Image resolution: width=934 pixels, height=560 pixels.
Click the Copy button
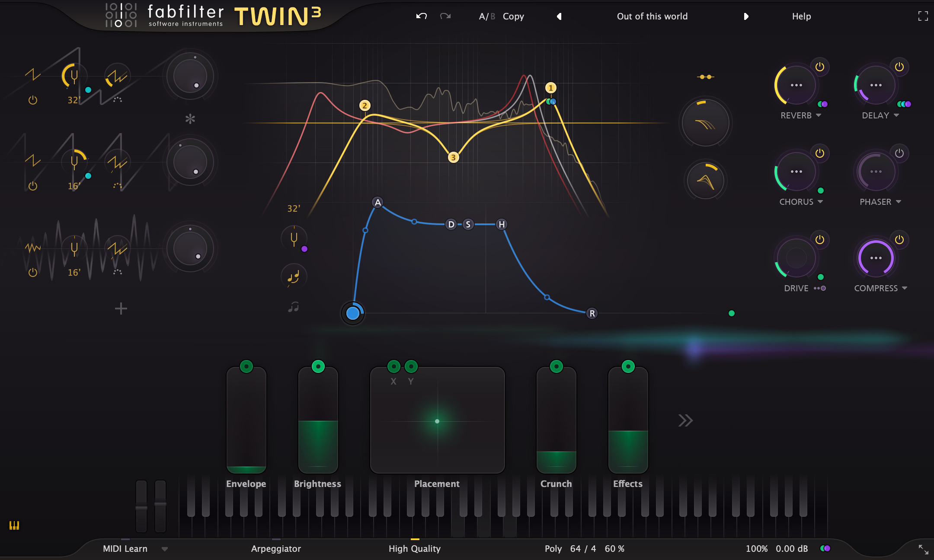point(513,16)
